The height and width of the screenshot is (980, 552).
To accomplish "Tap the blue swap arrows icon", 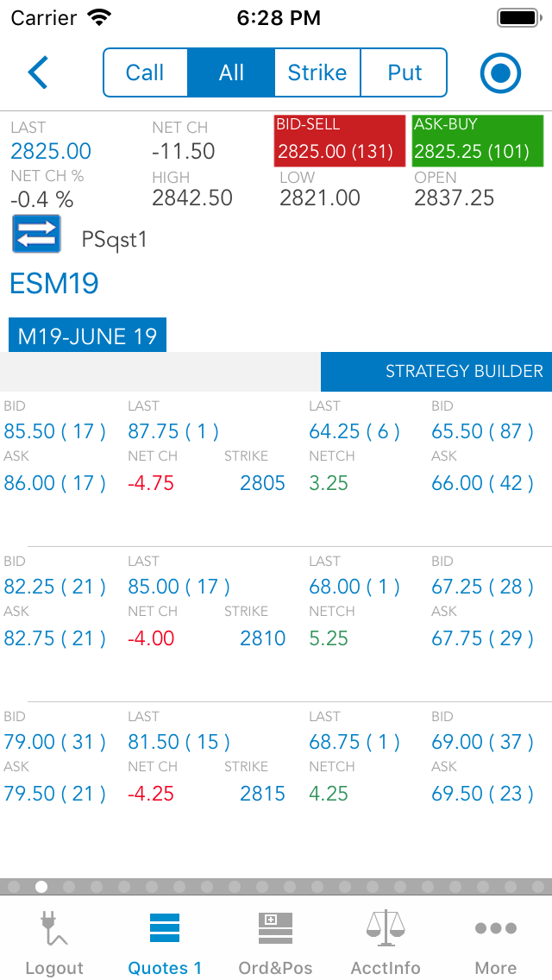I will coord(36,235).
